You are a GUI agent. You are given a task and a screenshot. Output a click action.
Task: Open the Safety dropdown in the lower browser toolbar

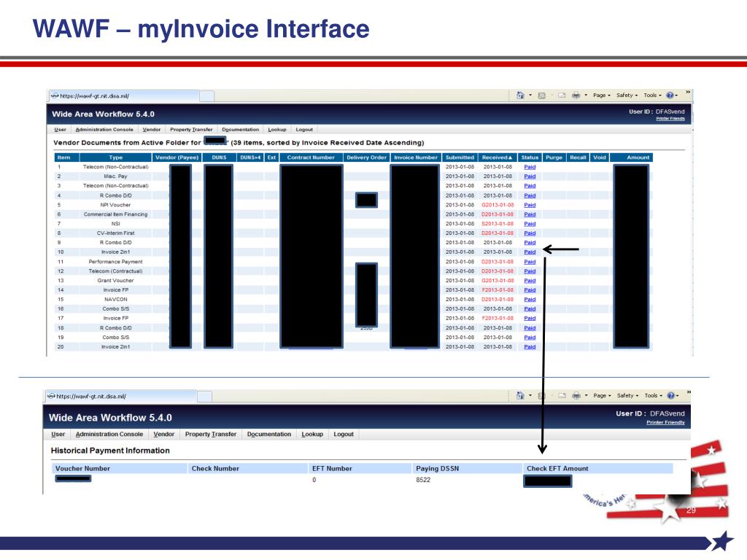click(x=627, y=395)
